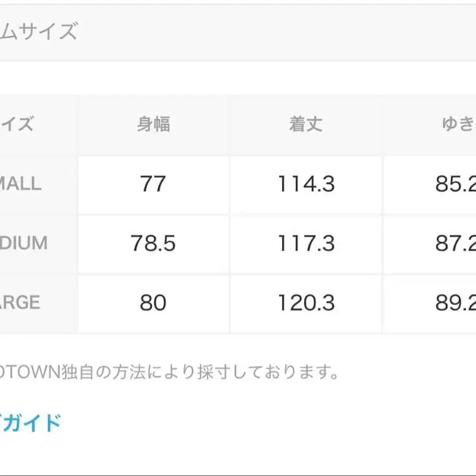
Task: Select the 114.3 length cell
Action: click(x=305, y=184)
